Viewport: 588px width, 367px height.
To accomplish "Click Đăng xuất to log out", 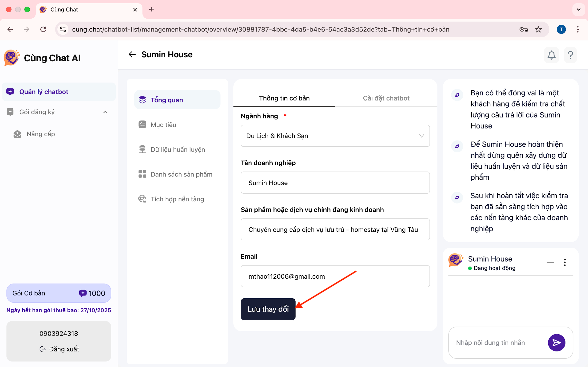I will [x=59, y=349].
